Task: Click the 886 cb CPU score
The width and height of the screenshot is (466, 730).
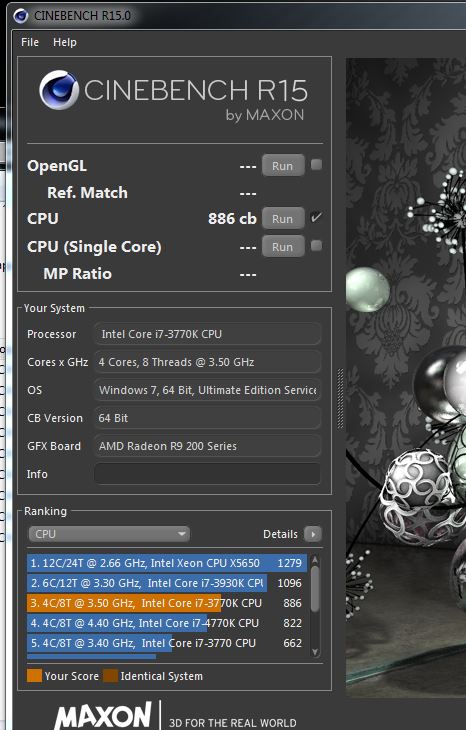Action: (232, 218)
